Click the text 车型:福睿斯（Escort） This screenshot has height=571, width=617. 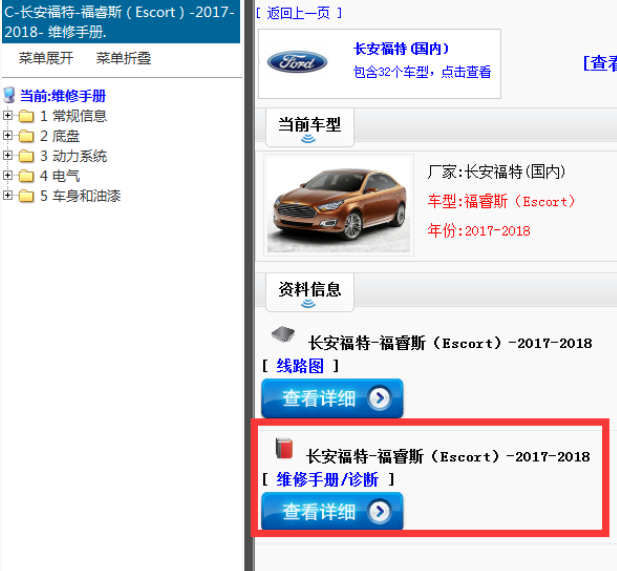pyautogui.click(x=501, y=201)
